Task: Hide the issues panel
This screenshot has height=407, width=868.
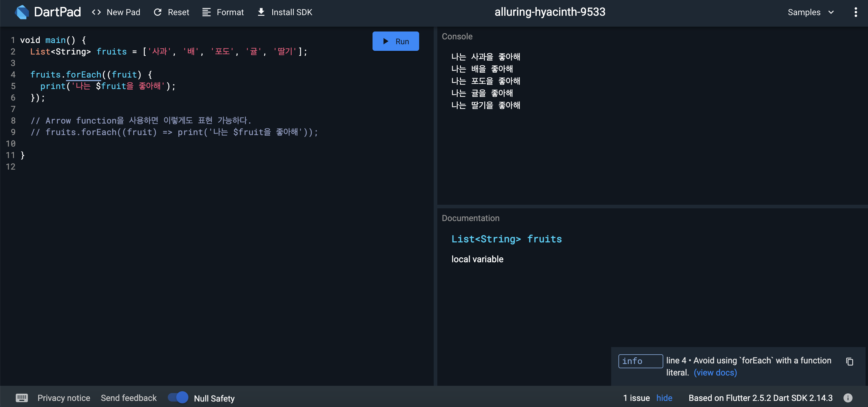Action: point(664,398)
